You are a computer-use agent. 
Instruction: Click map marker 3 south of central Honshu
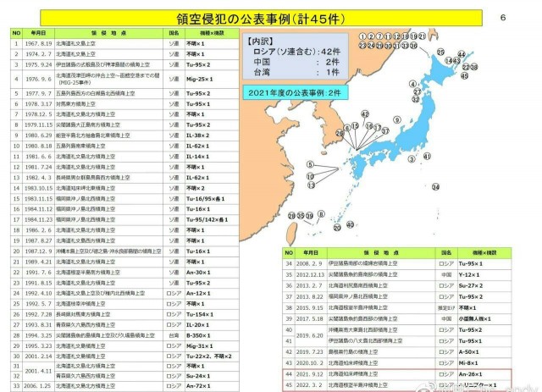point(412,159)
